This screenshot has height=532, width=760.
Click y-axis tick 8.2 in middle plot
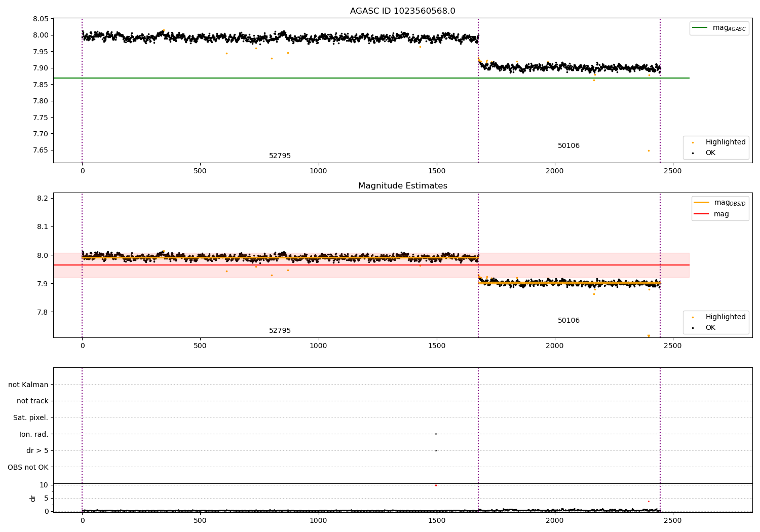pos(43,198)
